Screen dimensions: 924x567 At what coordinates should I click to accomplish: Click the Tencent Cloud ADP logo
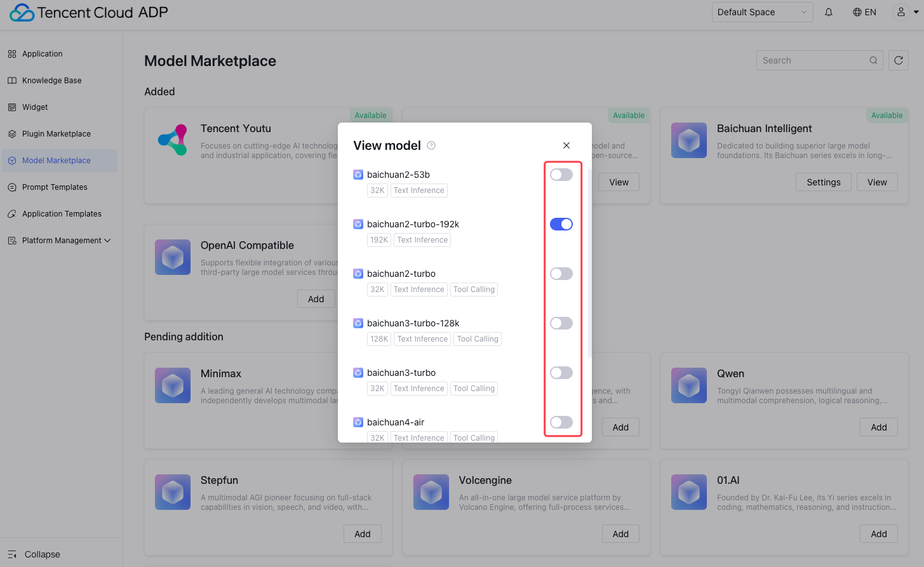click(89, 12)
